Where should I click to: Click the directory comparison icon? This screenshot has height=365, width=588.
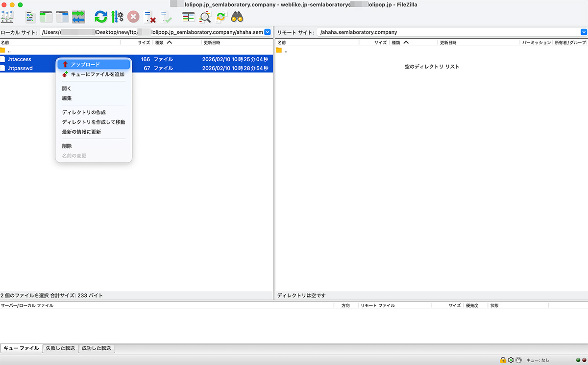[x=205, y=17]
